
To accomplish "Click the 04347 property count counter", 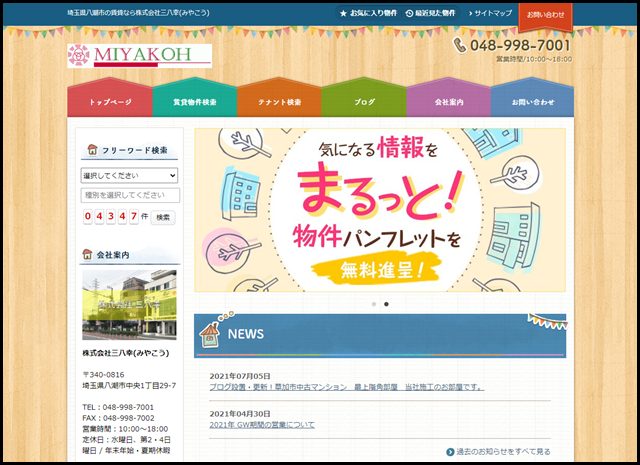I will [111, 216].
